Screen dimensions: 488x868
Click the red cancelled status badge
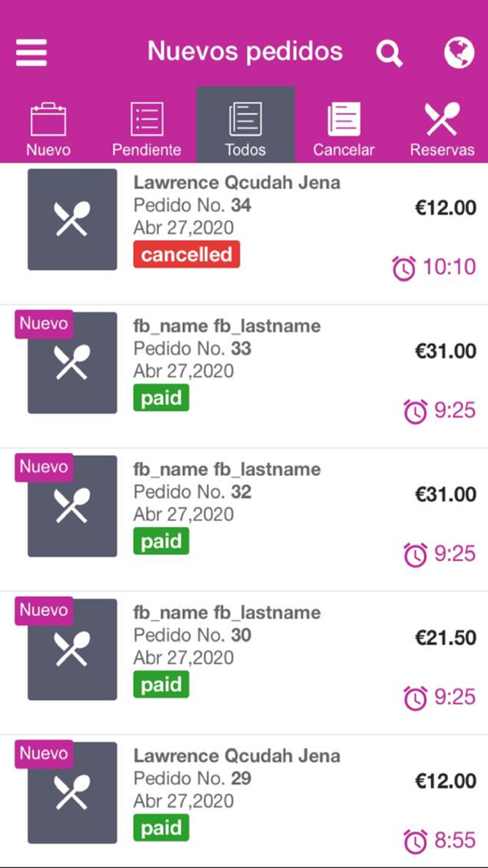click(186, 254)
